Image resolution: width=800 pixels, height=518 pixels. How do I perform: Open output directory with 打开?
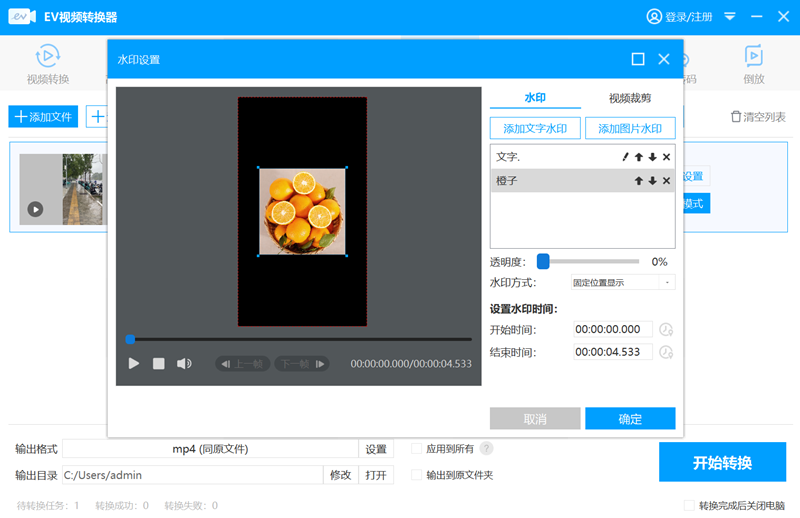[x=376, y=475]
